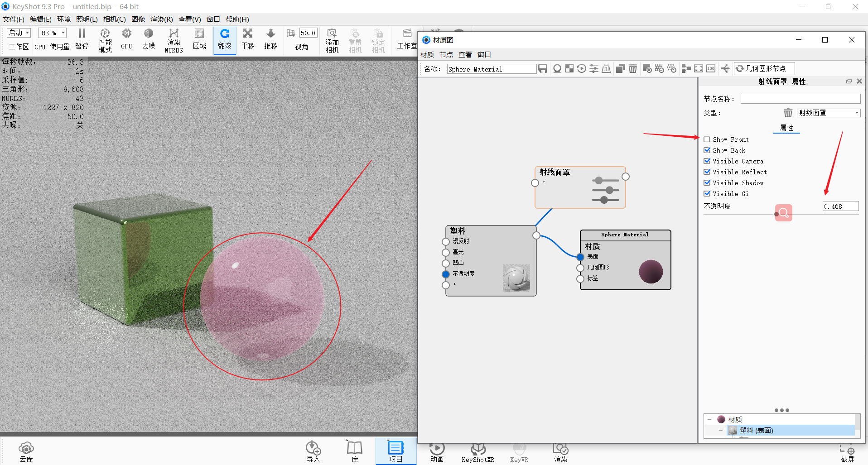868x465 pixels.
Task: Click the utility sliders icon in Material Graph toolbar
Action: [x=594, y=68]
